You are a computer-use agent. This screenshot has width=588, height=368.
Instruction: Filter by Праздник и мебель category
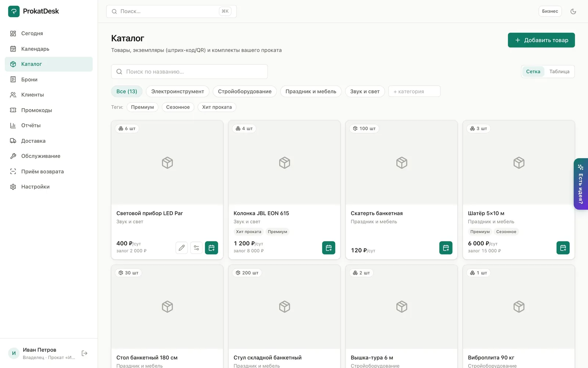311,92
